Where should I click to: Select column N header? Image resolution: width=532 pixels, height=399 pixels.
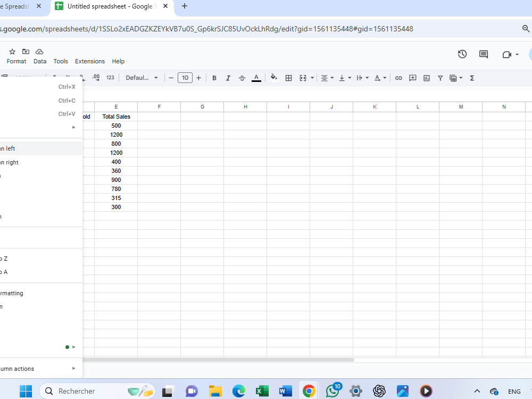(504, 107)
